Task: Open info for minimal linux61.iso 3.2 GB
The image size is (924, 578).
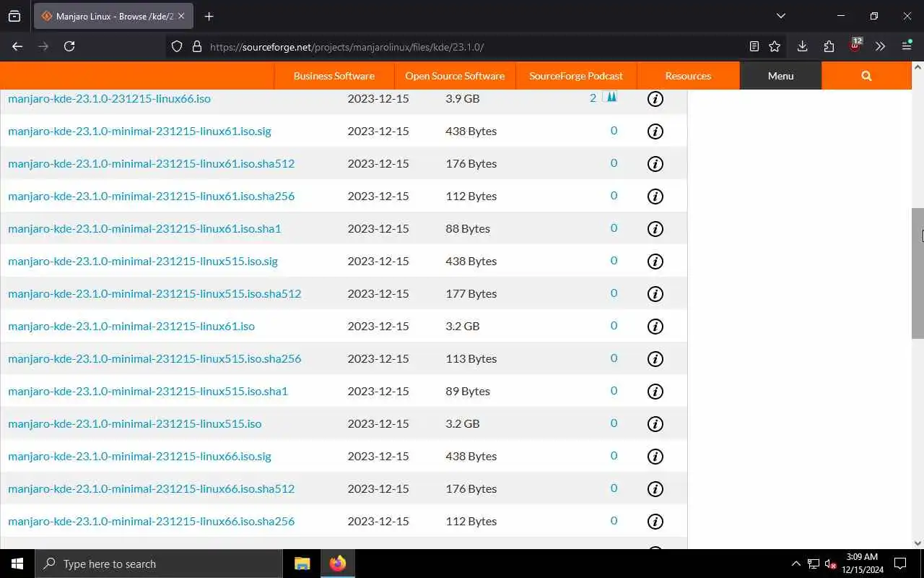Action: 655,326
